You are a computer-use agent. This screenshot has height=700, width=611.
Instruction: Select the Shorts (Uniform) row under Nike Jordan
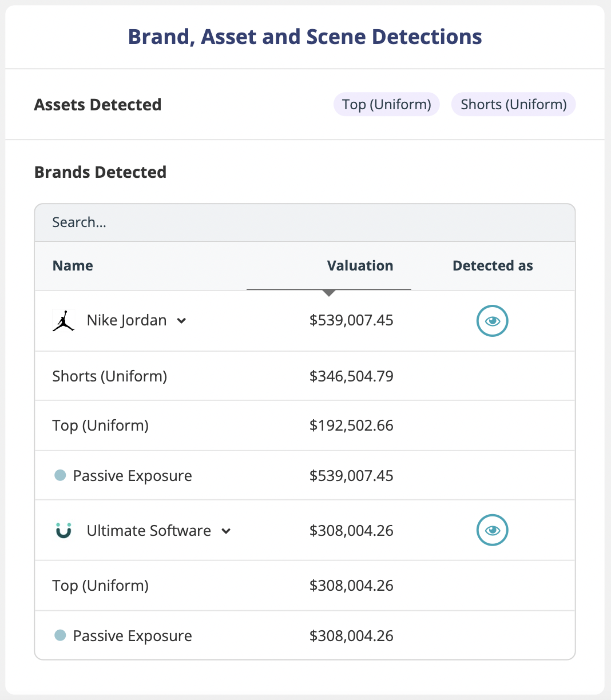(110, 376)
